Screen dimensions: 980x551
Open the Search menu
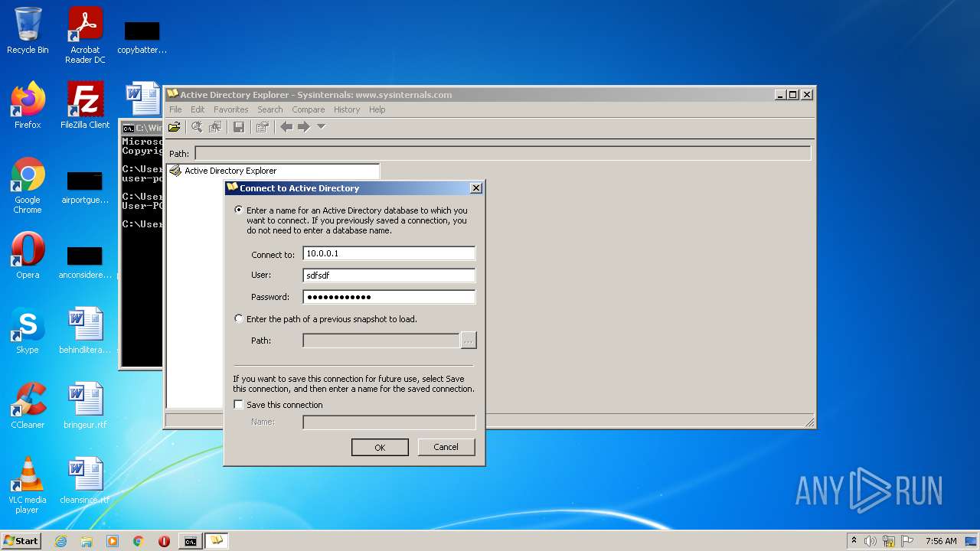tap(269, 109)
